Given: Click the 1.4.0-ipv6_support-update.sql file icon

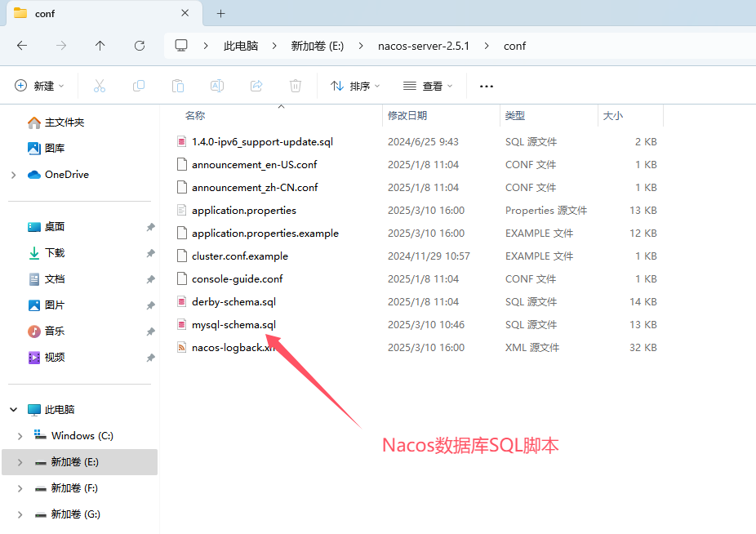Looking at the screenshot, I should point(182,142).
